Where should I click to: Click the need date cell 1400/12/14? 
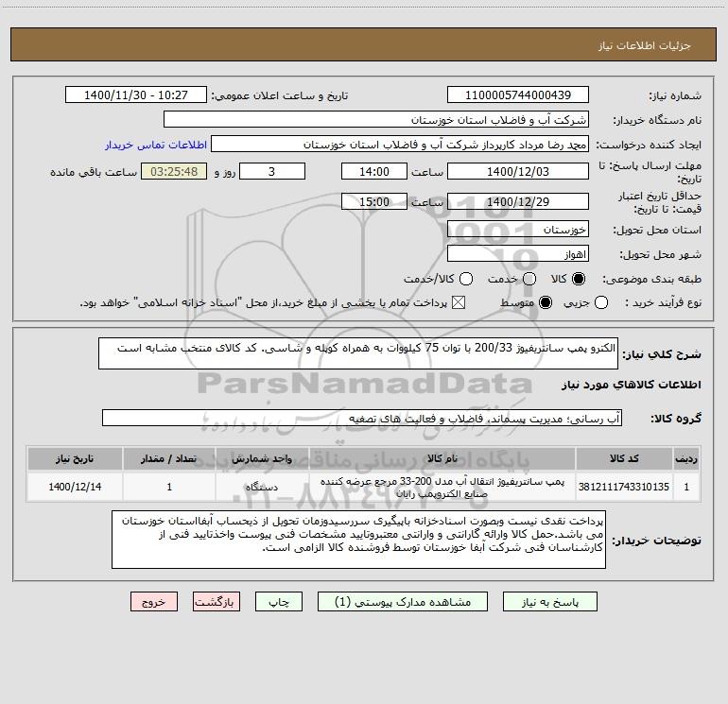click(75, 487)
